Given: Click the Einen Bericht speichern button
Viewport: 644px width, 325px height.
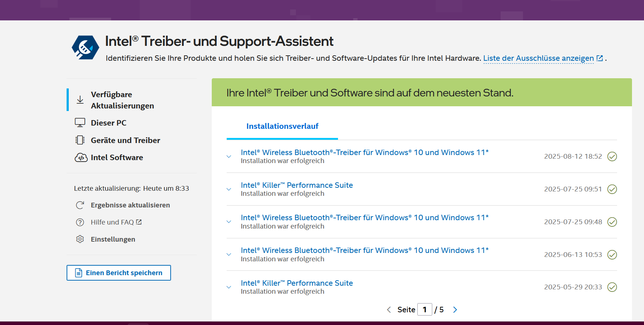Looking at the screenshot, I should (x=119, y=273).
